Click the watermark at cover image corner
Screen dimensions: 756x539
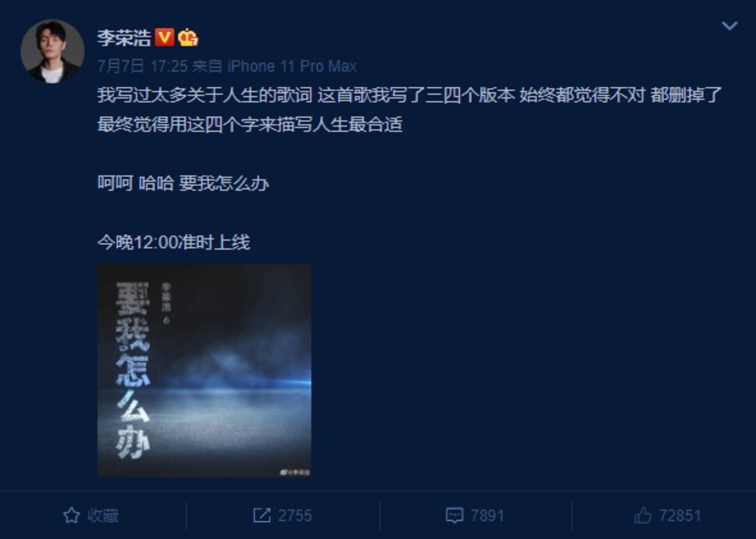[x=295, y=472]
